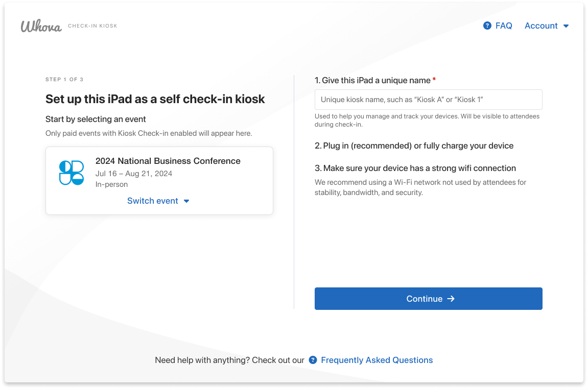Open the Frequently Asked Questions link
Screen dimensions: 588x389
click(377, 360)
